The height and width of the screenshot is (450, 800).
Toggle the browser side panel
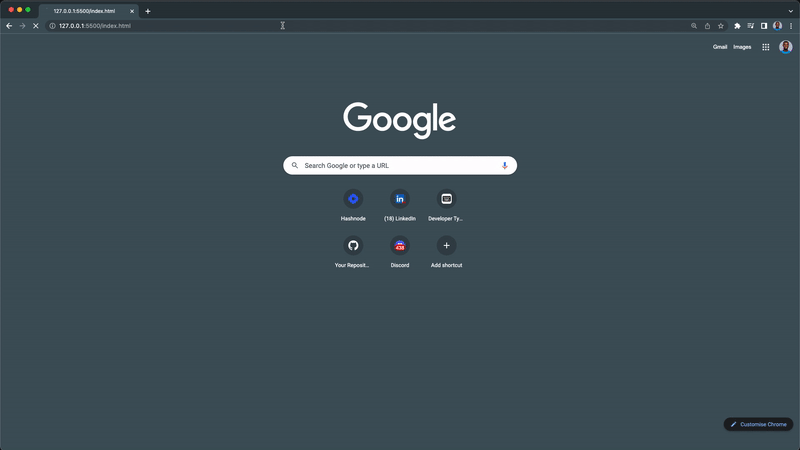(x=764, y=26)
